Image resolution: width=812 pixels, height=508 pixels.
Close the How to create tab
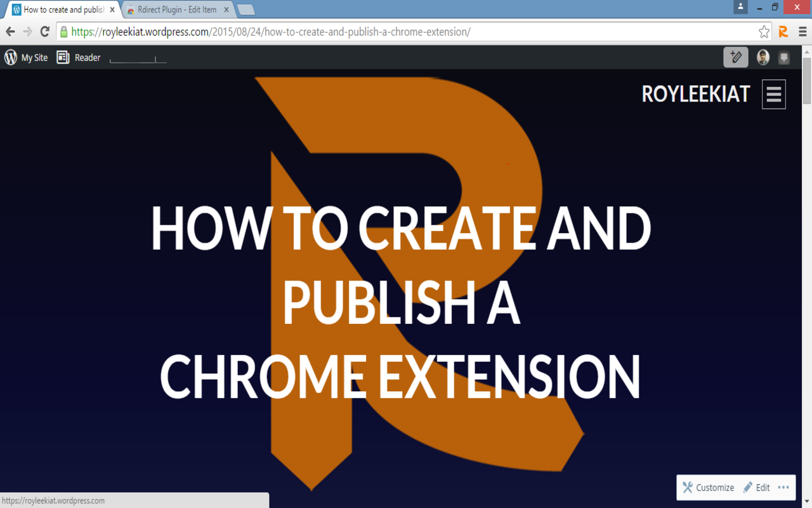click(x=112, y=10)
